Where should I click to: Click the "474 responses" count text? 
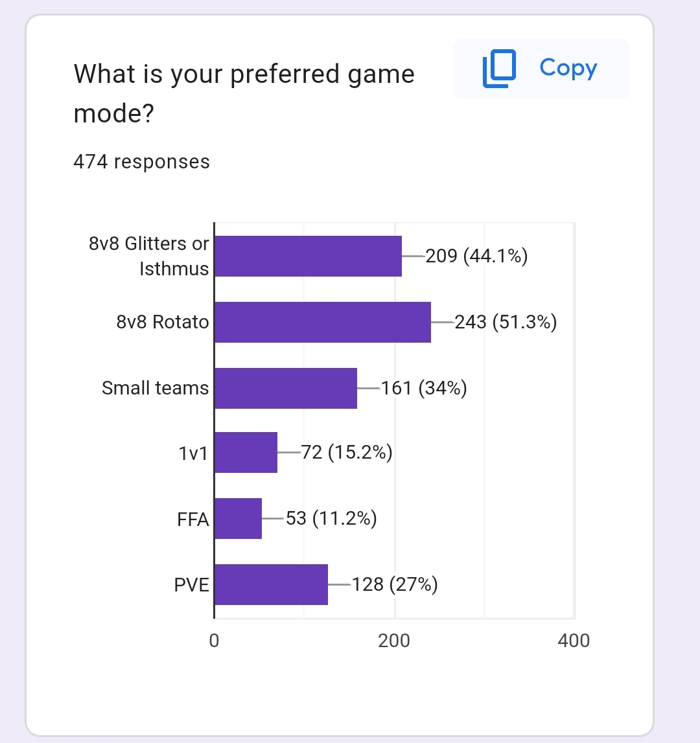pos(142,161)
